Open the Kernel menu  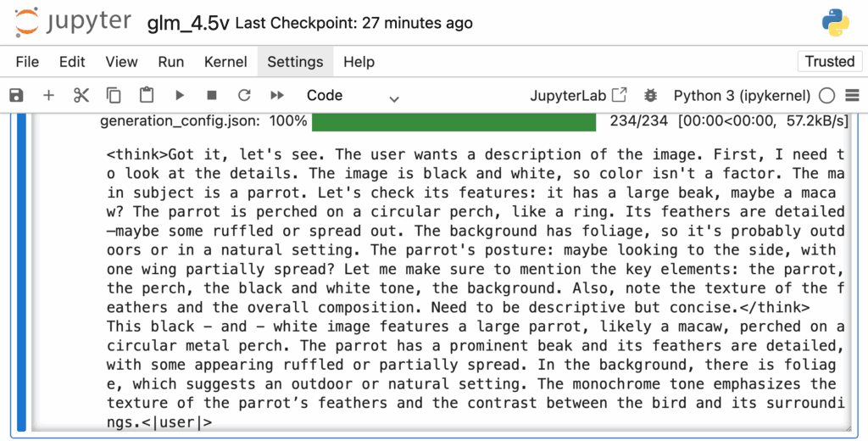pos(225,62)
